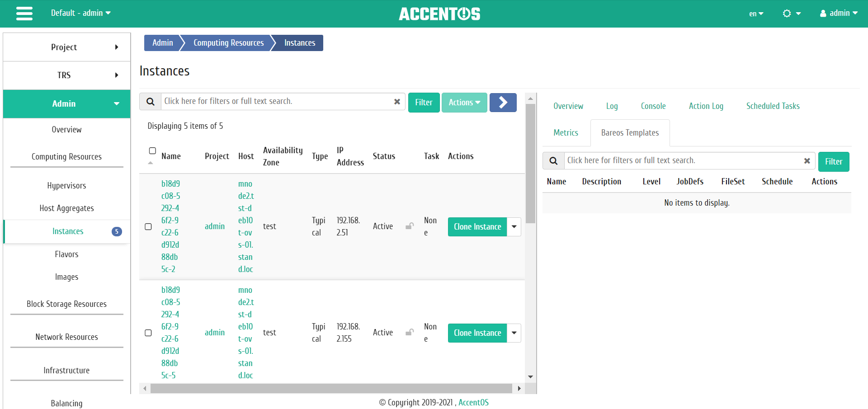The image size is (868, 409).
Task: Open Network Resources sidebar section
Action: point(67,337)
